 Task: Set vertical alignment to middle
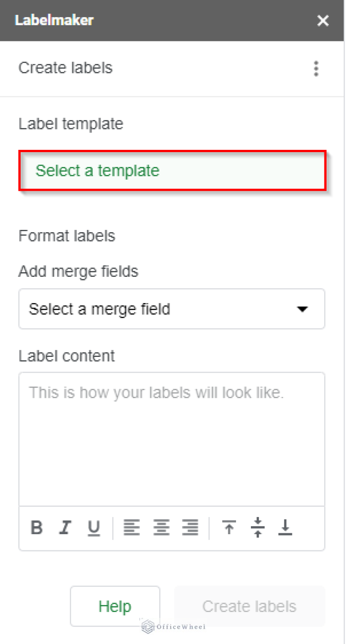(258, 527)
